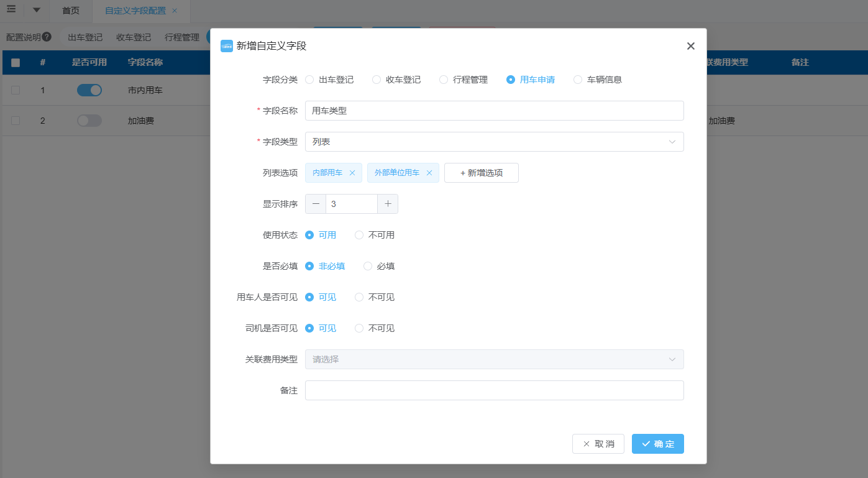This screenshot has width=868, height=478.
Task: Remove the 内部用车 list option tag
Action: click(352, 173)
